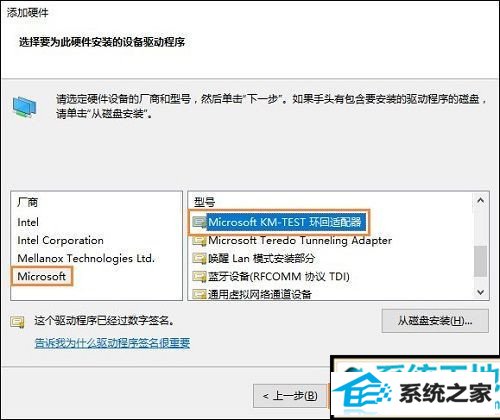Click the 通用虚拟网络通道设备 driver icon
Image resolution: width=500 pixels, height=420 pixels.
pyautogui.click(x=199, y=294)
